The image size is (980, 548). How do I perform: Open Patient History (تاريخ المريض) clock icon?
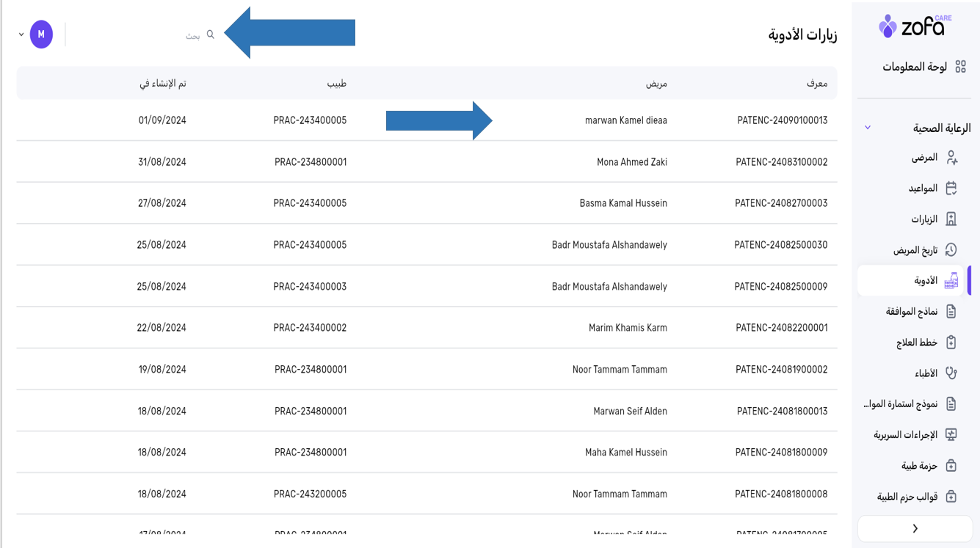pyautogui.click(x=951, y=250)
